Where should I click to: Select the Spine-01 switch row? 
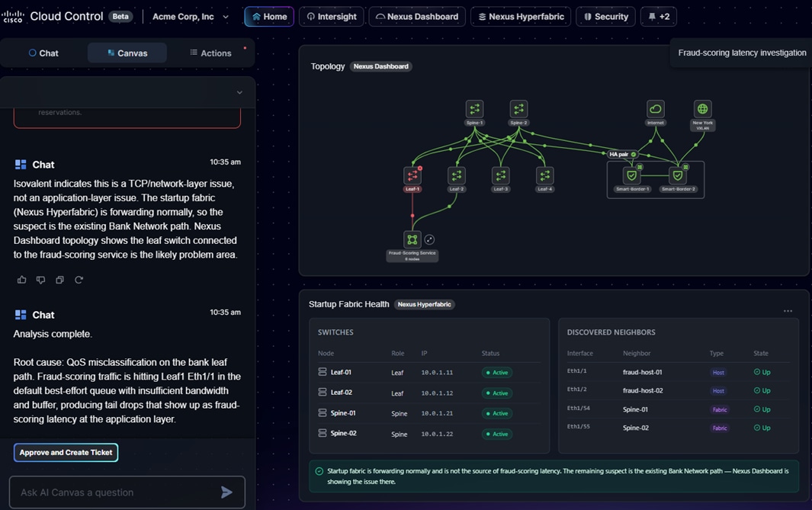pos(428,413)
